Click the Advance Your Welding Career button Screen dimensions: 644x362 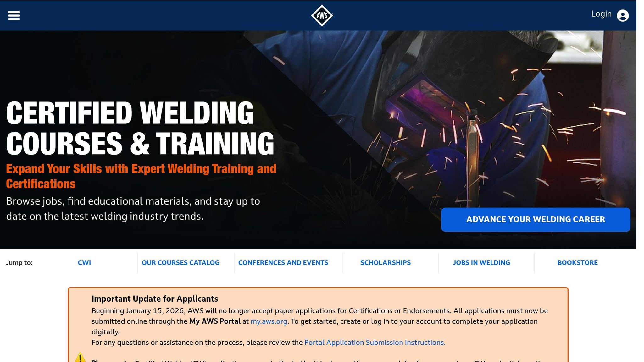pyautogui.click(x=536, y=219)
